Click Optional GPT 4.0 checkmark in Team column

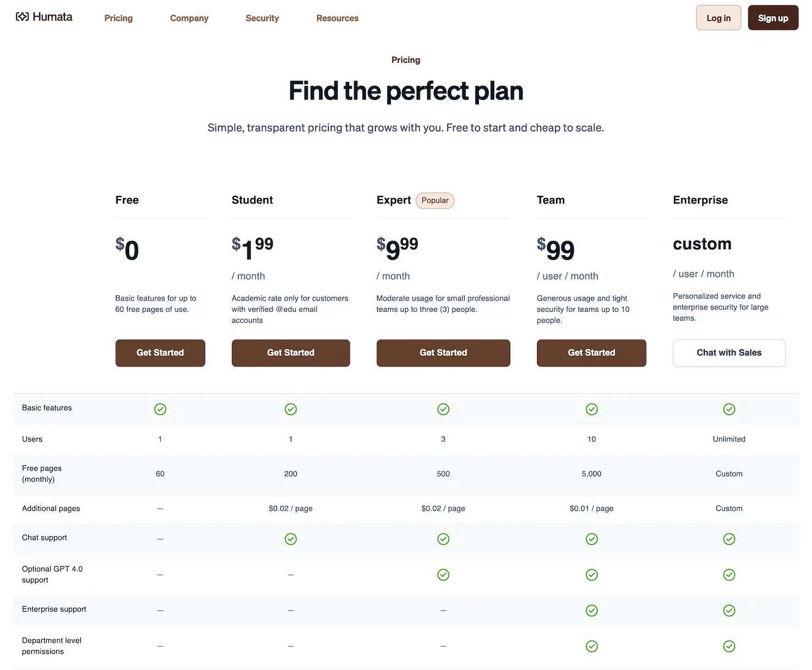tap(592, 574)
